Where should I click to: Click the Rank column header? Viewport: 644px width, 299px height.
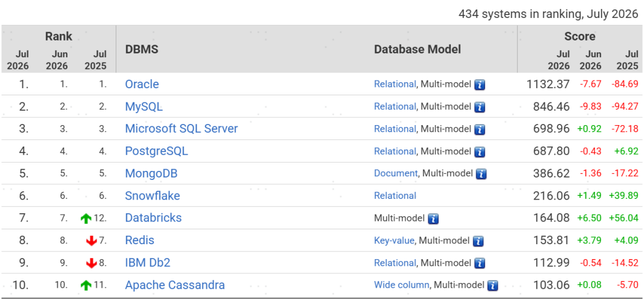58,36
